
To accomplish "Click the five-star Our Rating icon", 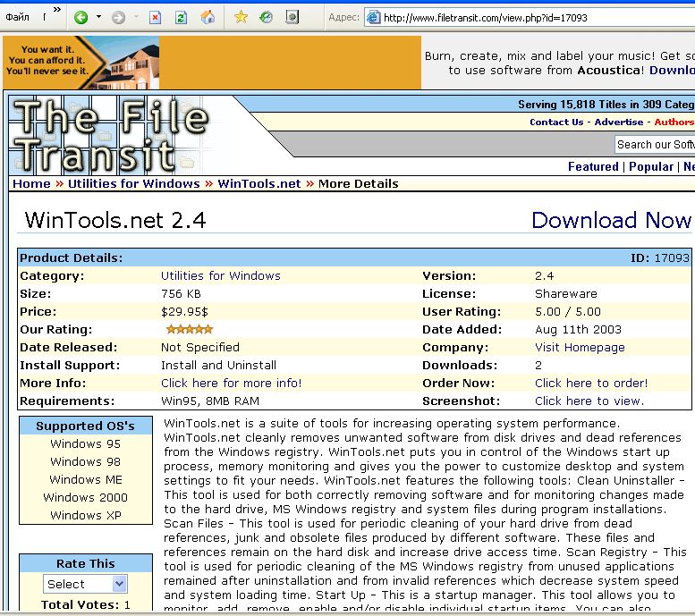I will point(190,329).
